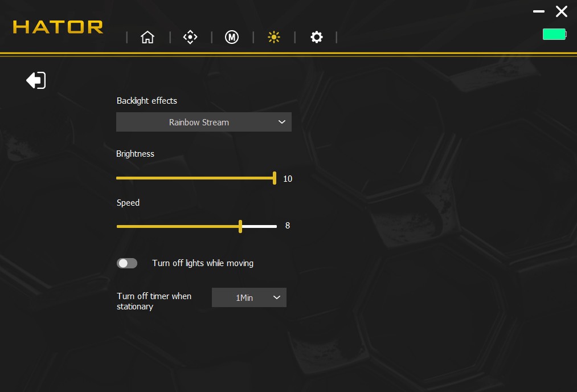The height and width of the screenshot is (392, 577).
Task: Click the Speed label
Action: tap(128, 203)
